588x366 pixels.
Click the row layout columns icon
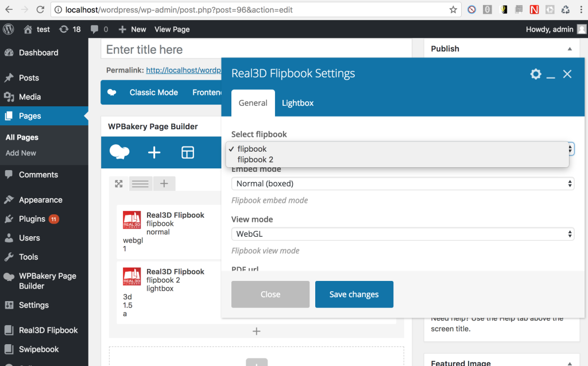(140, 184)
